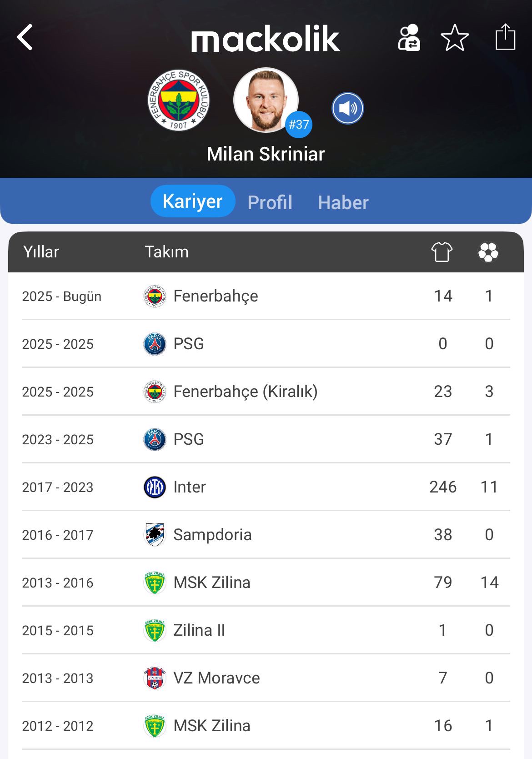Tap the player comparison icon

409,38
